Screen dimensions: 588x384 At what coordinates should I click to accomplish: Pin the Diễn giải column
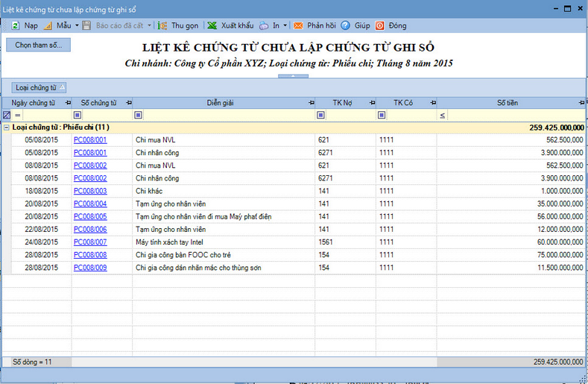[312, 103]
